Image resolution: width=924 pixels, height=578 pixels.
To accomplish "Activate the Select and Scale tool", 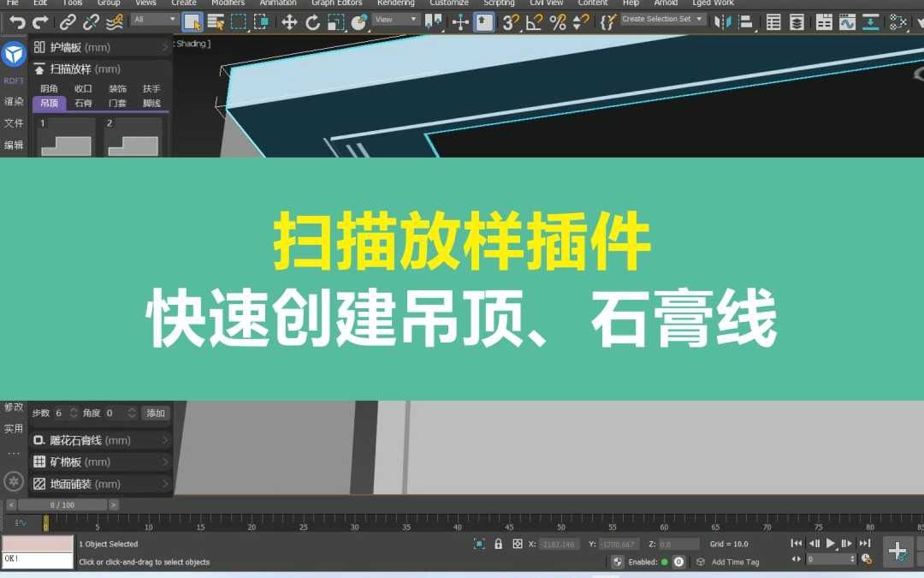I will click(336, 22).
